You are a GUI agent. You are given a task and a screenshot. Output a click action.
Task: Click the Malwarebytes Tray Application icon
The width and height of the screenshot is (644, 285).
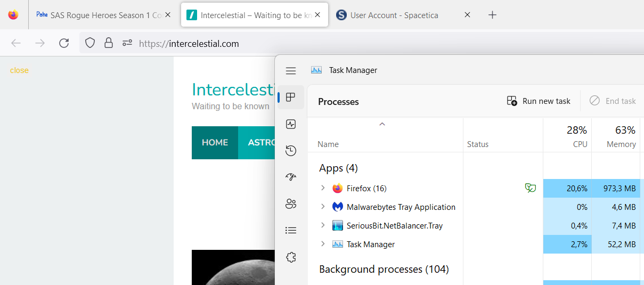(338, 207)
